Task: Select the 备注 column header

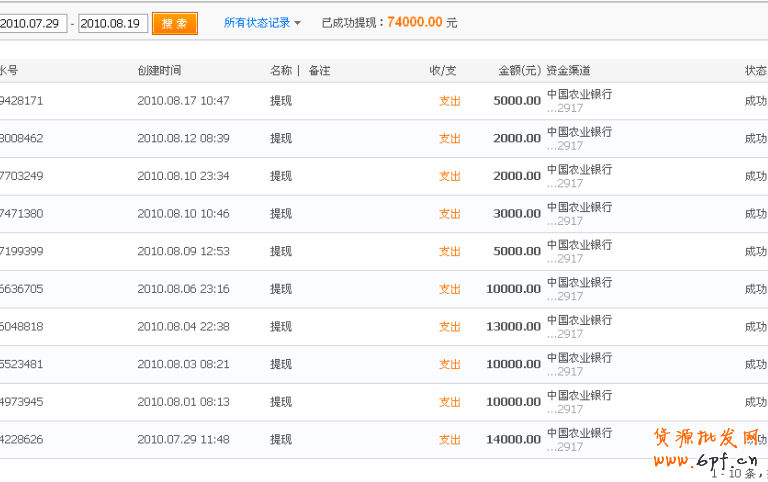Action: pos(319,71)
